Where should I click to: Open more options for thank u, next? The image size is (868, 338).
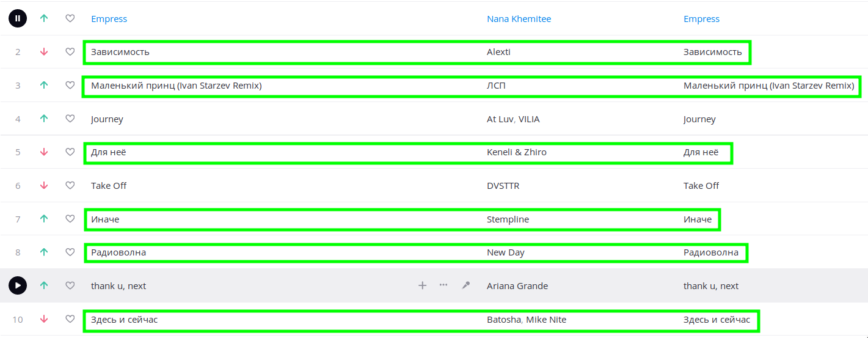click(443, 285)
